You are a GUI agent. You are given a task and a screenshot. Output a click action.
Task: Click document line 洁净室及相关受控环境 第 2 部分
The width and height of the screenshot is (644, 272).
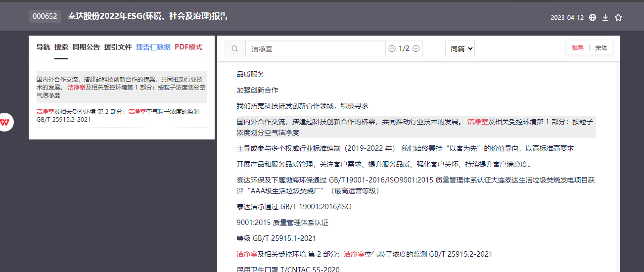365,254
